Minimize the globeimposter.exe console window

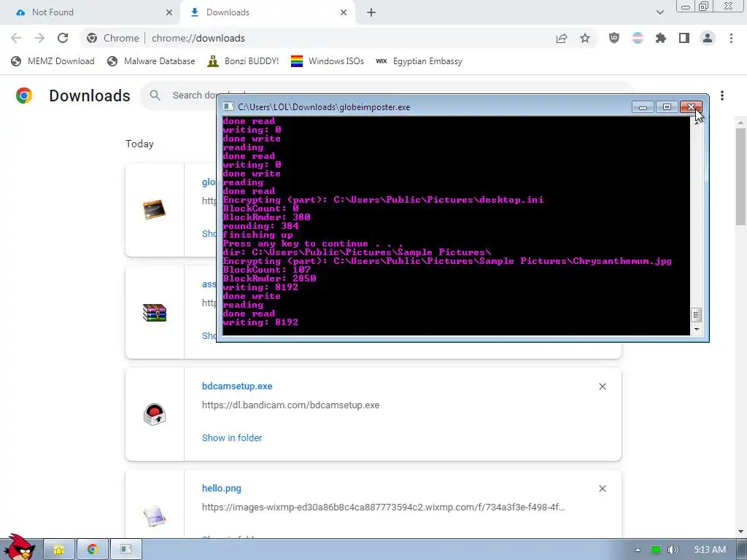point(643,106)
